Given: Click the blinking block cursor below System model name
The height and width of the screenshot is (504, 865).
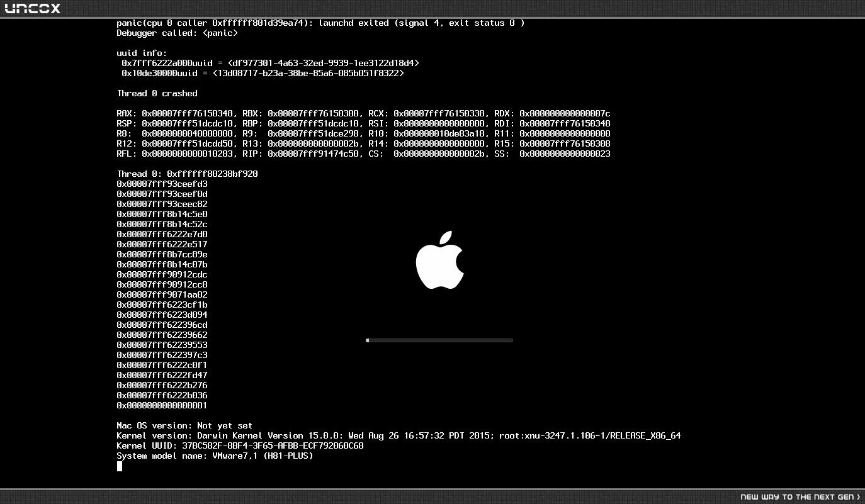Looking at the screenshot, I should click(x=120, y=466).
